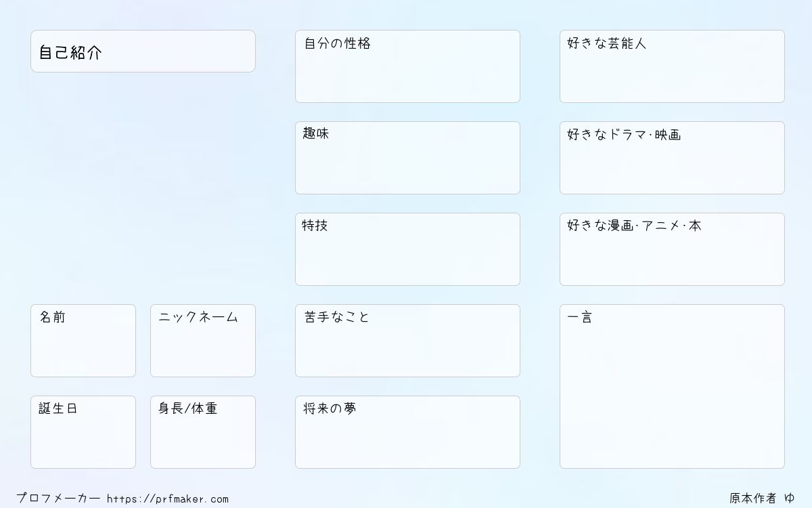Click the 身長/体重 field box
Screen dimensions: 812x508
(203, 432)
